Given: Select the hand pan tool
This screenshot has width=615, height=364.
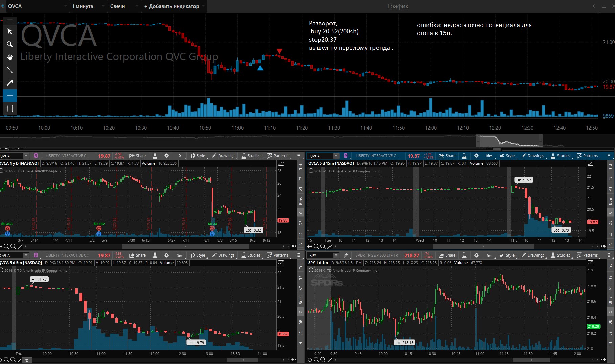Looking at the screenshot, I should (10, 57).
